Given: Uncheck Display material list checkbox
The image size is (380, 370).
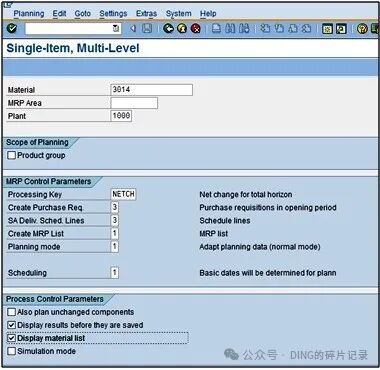Looking at the screenshot, I should click(x=12, y=338).
